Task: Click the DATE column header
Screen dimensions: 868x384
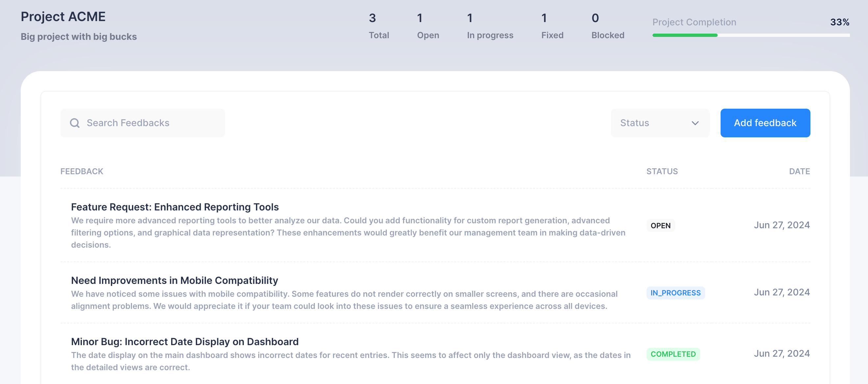Action: tap(799, 171)
